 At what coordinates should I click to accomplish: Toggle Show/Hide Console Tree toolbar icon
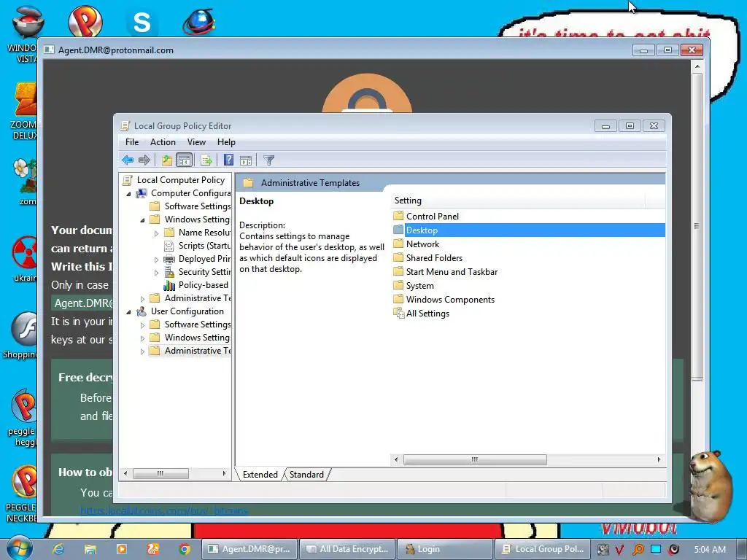[x=184, y=160]
